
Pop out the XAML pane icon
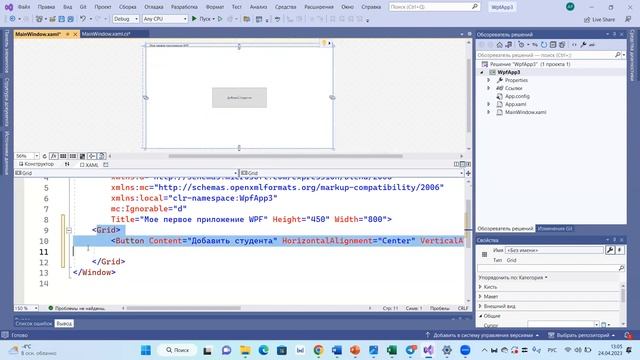point(106,165)
